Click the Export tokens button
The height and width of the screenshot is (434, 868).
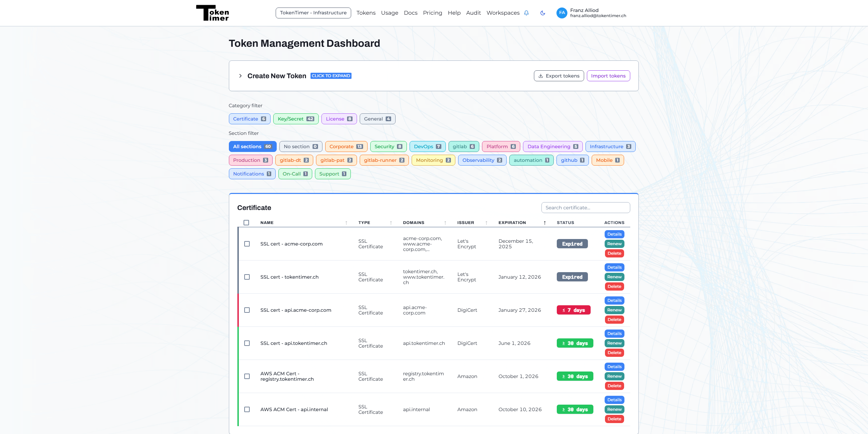559,76
